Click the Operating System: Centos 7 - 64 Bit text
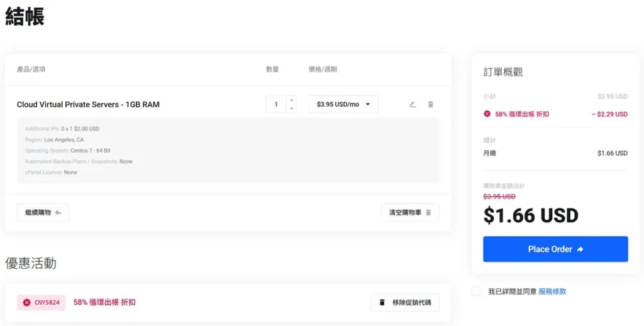Viewport: 644px width, 326px height. [67, 151]
